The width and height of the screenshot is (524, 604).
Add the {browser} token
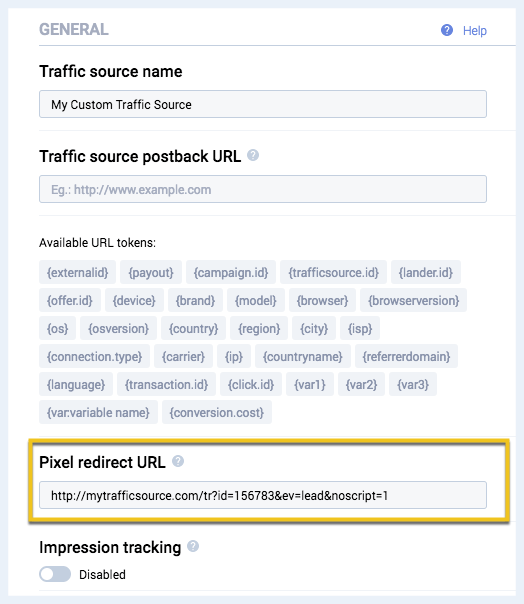[322, 300]
